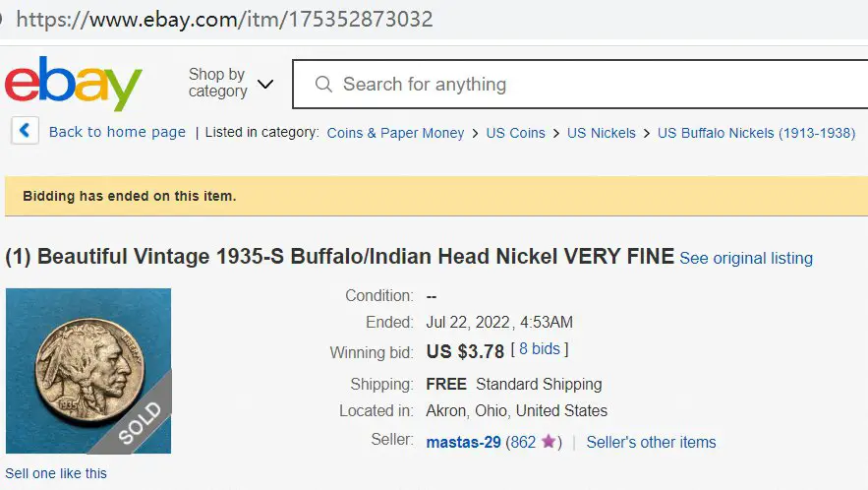
Task: View the 8 bids history
Action: (x=540, y=348)
